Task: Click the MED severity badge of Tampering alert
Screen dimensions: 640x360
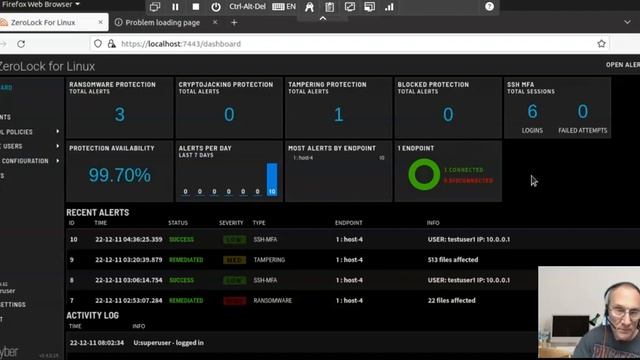Action: tap(235, 260)
